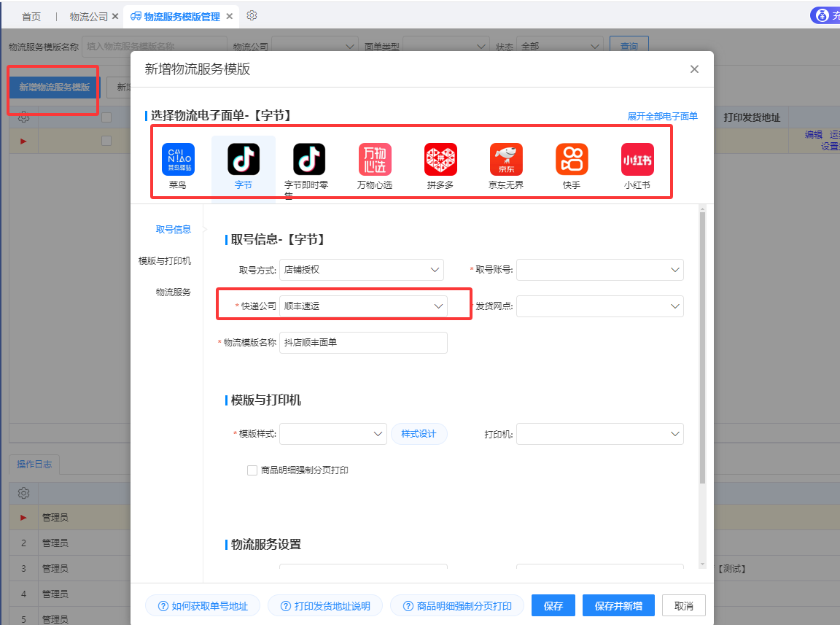
Task: Click the scrollbar down arrow in the dialog
Action: coord(702,564)
